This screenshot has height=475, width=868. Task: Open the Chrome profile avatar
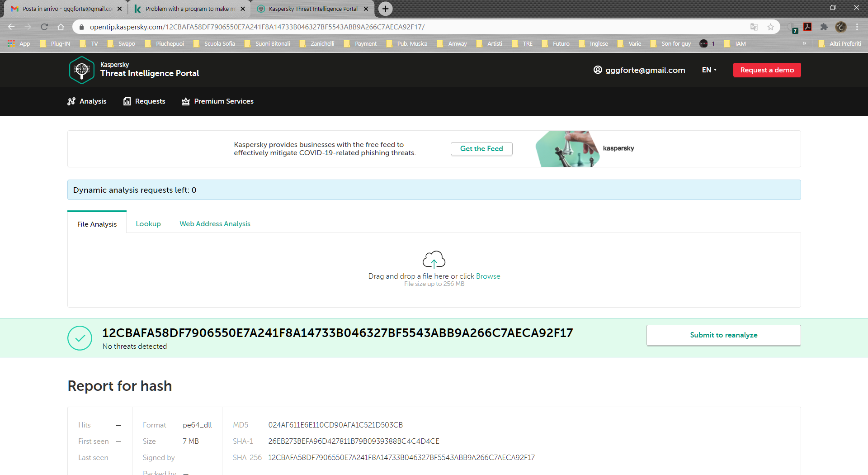tap(841, 27)
